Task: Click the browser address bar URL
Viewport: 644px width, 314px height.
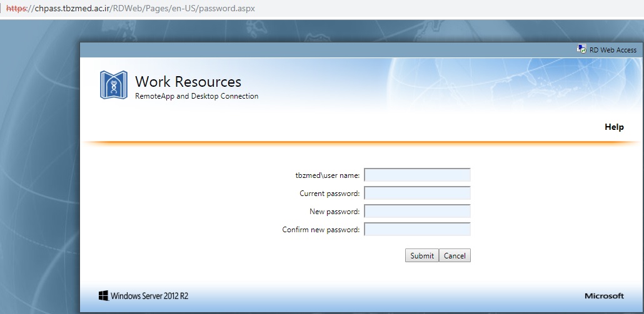Action: [x=144, y=9]
